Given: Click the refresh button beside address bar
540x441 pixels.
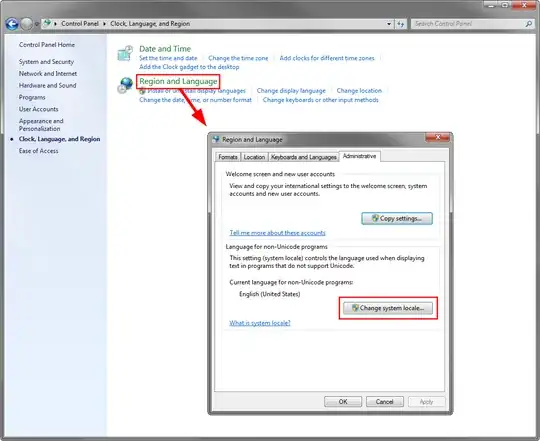Looking at the screenshot, I should [401, 24].
